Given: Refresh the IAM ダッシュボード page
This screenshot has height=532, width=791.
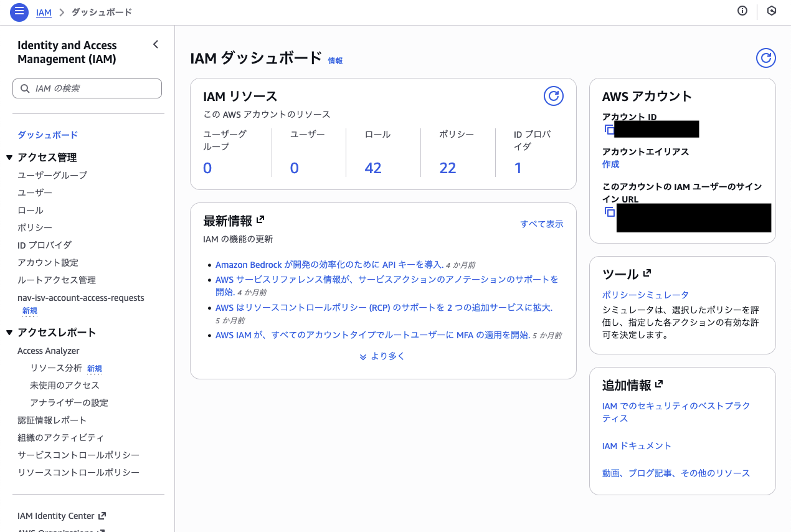Looking at the screenshot, I should (x=765, y=58).
